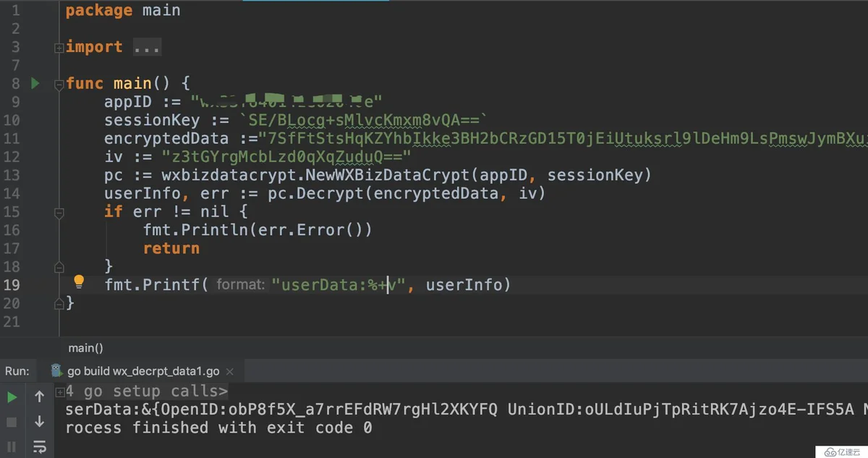Click the encryptedData string value
Image resolution: width=868 pixels, height=458 pixels.
pos(563,138)
